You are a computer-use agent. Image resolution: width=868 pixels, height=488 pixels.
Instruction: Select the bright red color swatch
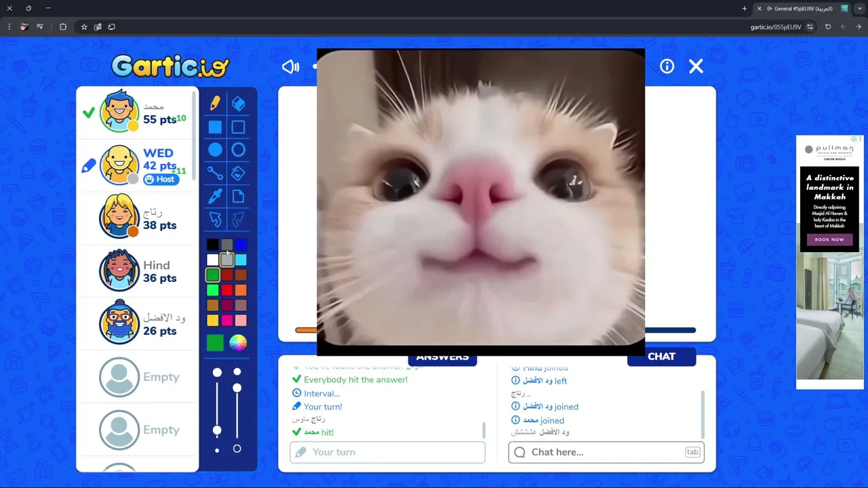(x=227, y=290)
